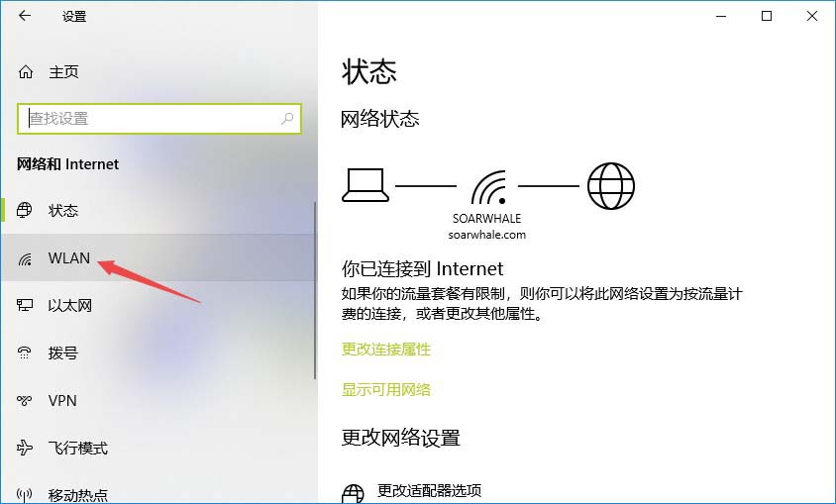
Task: Open the Home (主页) icon
Action: point(26,71)
